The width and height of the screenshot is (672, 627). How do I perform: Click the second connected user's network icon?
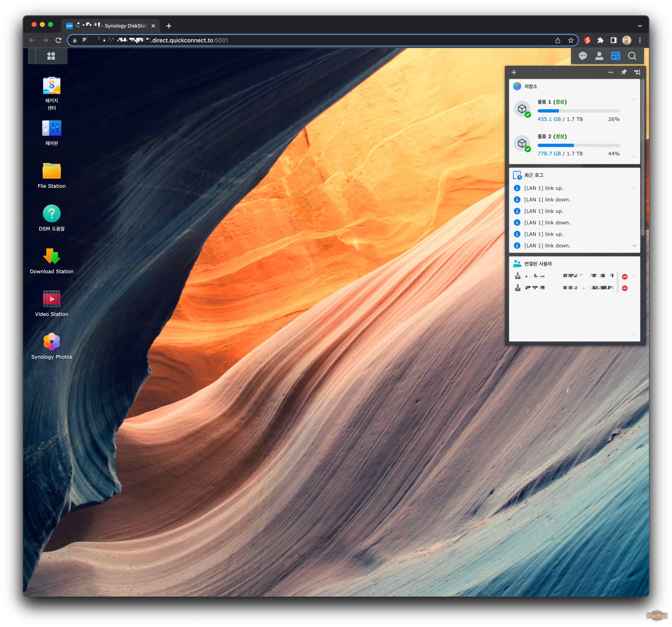[517, 288]
